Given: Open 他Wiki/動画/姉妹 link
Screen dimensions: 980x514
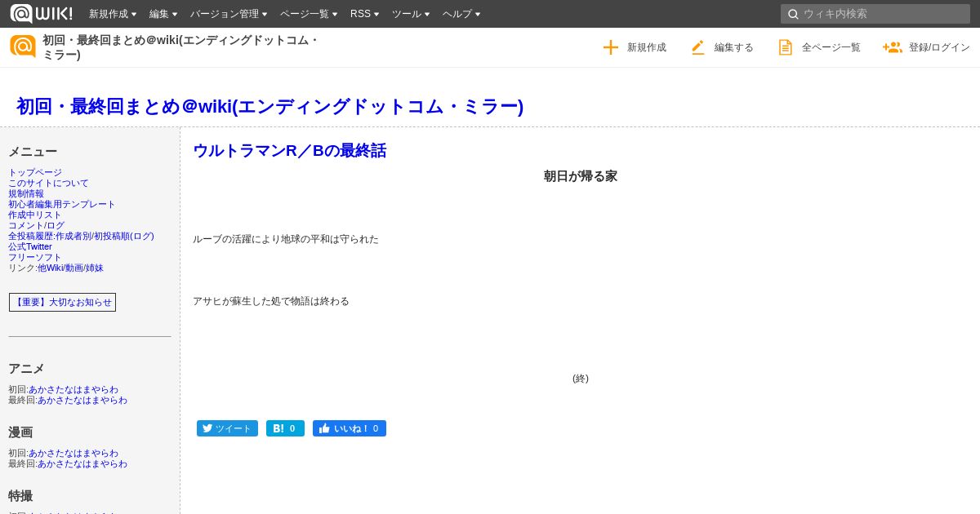Looking at the screenshot, I should click(70, 268).
